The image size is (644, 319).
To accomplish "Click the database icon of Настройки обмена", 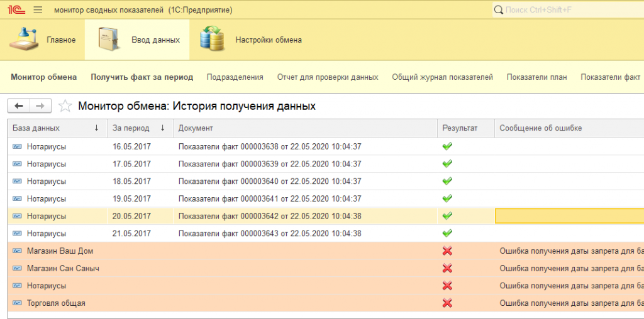I will (x=213, y=38).
